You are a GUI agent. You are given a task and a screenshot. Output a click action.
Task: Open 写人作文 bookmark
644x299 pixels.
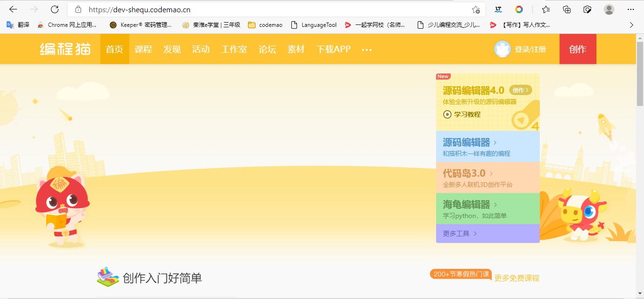[520, 25]
